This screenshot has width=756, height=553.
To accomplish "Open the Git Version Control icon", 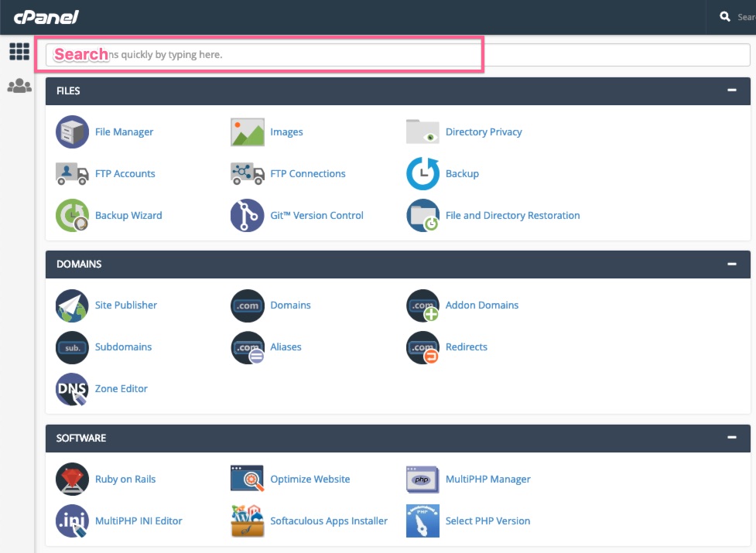I will pos(248,215).
